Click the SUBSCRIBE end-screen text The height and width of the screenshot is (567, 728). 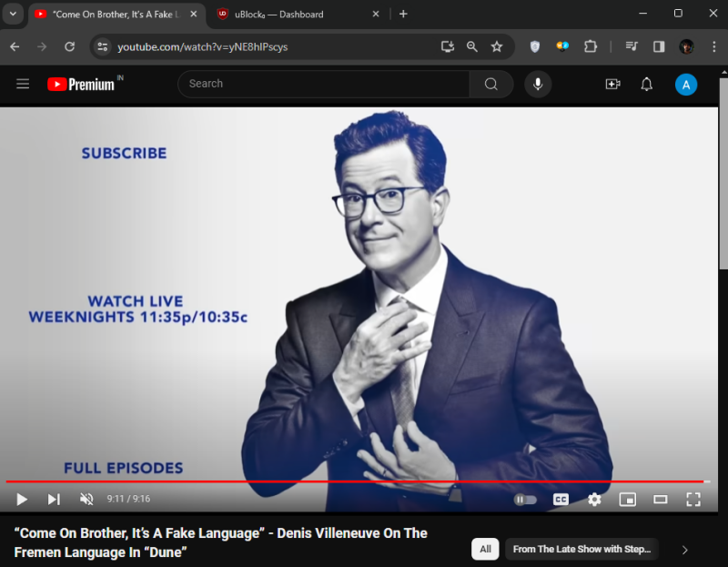[x=124, y=153]
